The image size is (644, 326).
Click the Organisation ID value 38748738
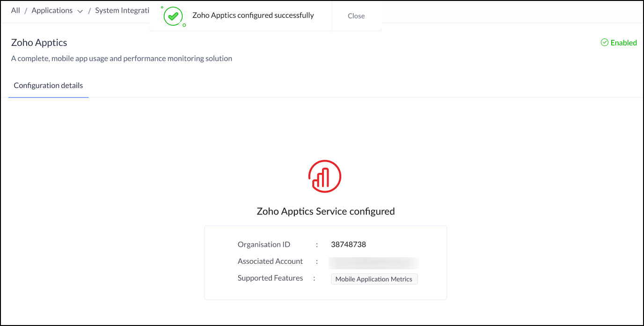click(x=348, y=244)
